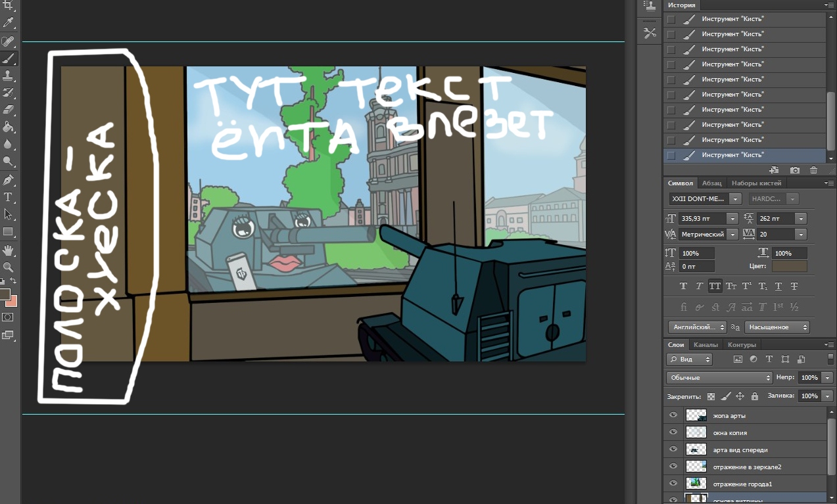The height and width of the screenshot is (504, 837).
Task: Pick the text color swatch 'Цвет'
Action: (789, 266)
